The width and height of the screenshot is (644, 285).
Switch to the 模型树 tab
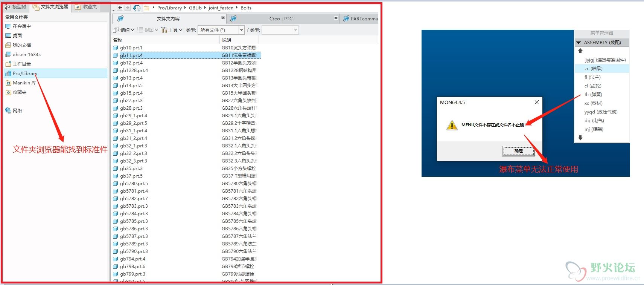click(15, 7)
